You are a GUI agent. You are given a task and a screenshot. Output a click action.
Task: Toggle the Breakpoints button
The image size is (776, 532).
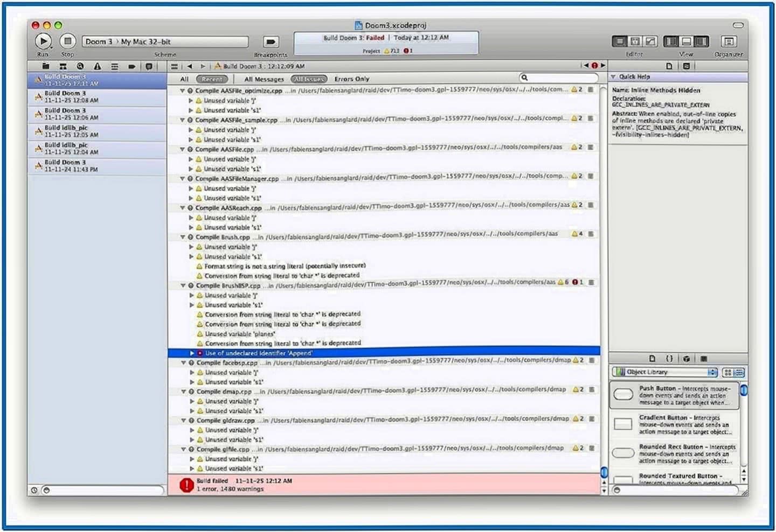pyautogui.click(x=271, y=42)
